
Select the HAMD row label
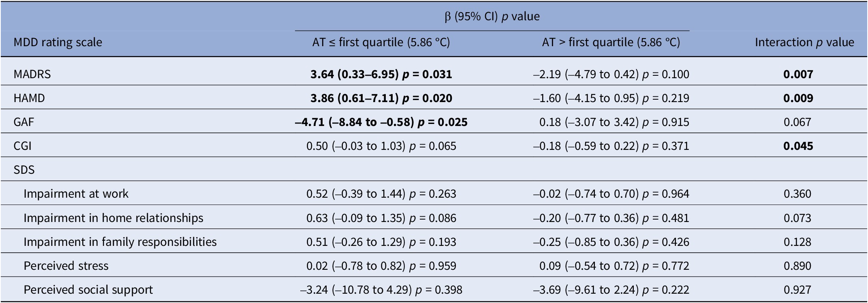(29, 98)
